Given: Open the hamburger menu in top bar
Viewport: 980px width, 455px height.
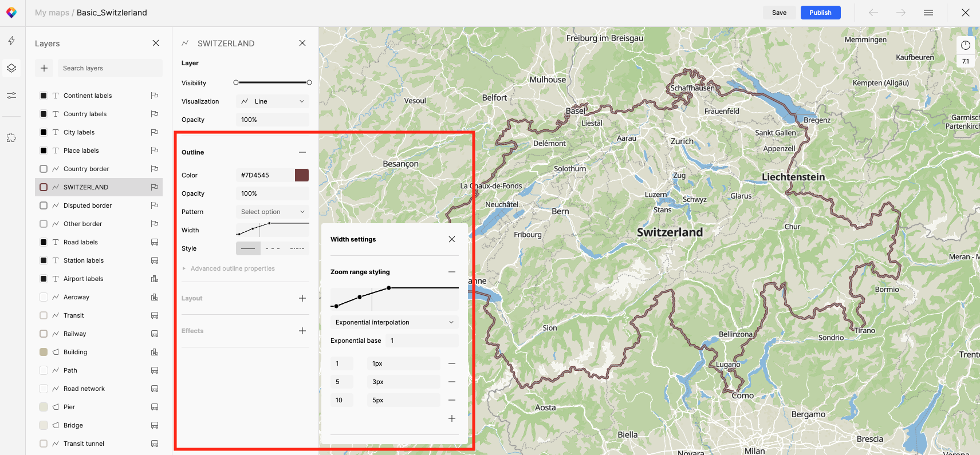Looking at the screenshot, I should pos(928,13).
